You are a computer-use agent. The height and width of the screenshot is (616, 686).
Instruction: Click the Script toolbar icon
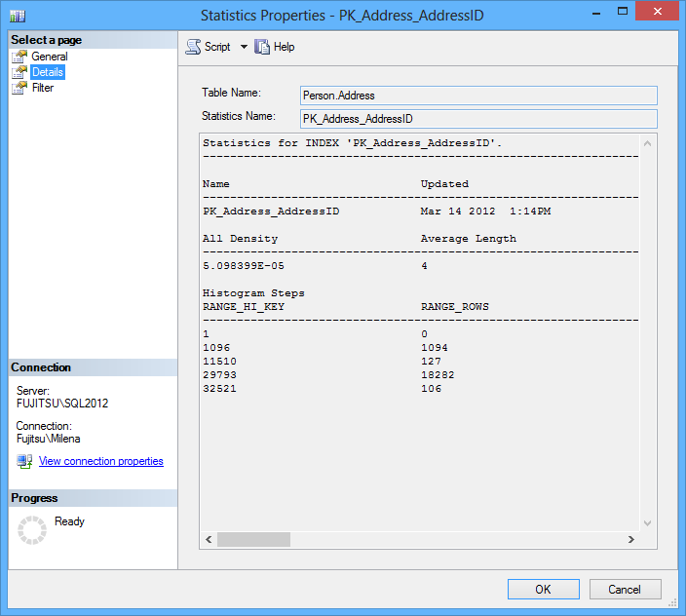tap(194, 47)
